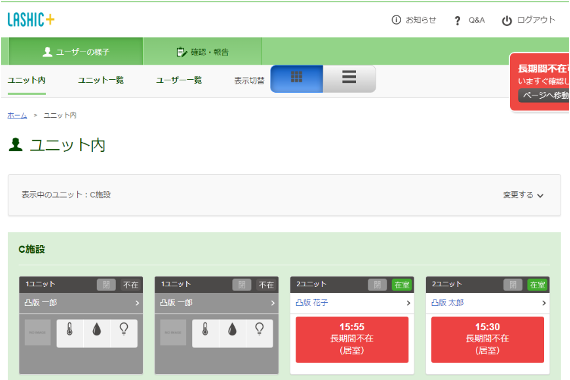Click the ユニット内 breadcrumb text
Image resolution: width=570 pixels, height=380 pixels.
60,116
